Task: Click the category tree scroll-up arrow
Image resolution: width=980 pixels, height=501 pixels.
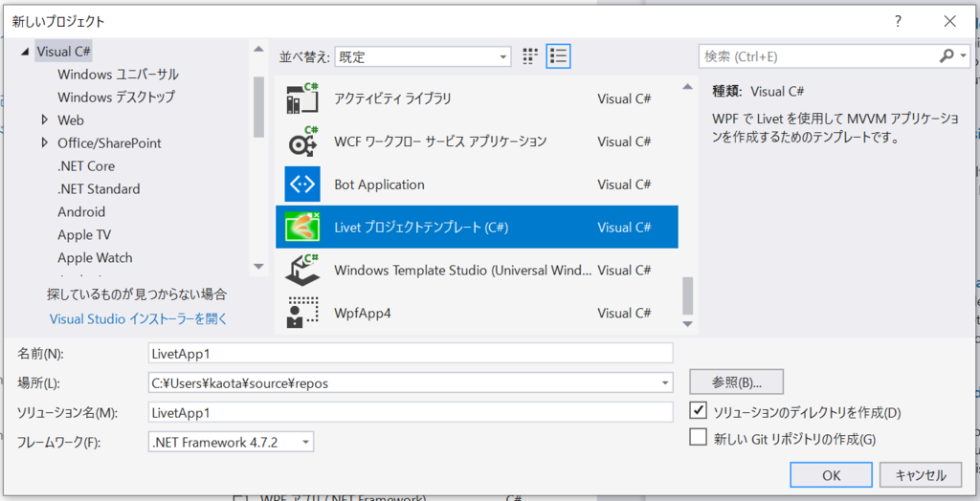Action: point(258,49)
